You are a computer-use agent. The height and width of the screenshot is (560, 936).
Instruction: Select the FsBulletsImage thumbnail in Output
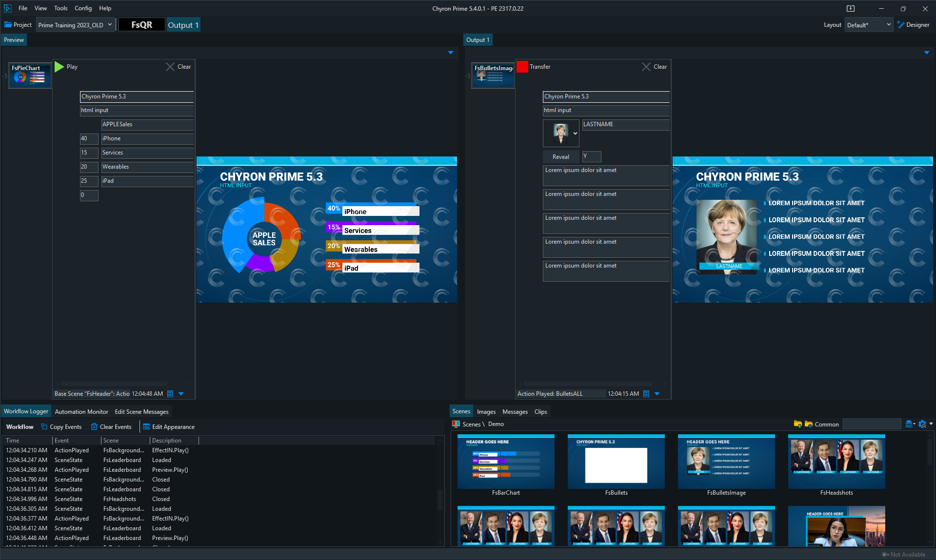tap(493, 76)
